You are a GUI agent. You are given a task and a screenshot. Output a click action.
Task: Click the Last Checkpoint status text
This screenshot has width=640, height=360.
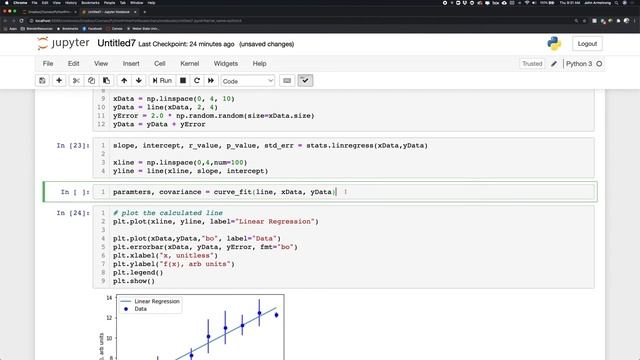click(187, 44)
